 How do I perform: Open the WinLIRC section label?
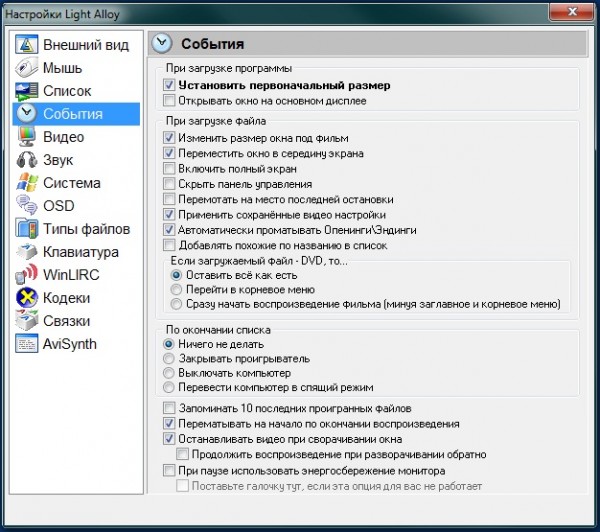tap(71, 275)
